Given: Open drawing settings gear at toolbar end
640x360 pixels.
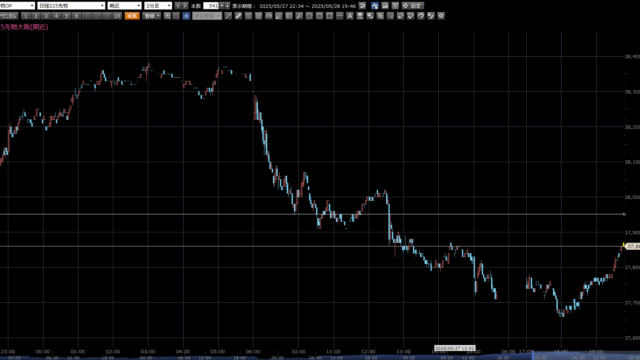Looking at the screenshot, I should (x=441, y=16).
